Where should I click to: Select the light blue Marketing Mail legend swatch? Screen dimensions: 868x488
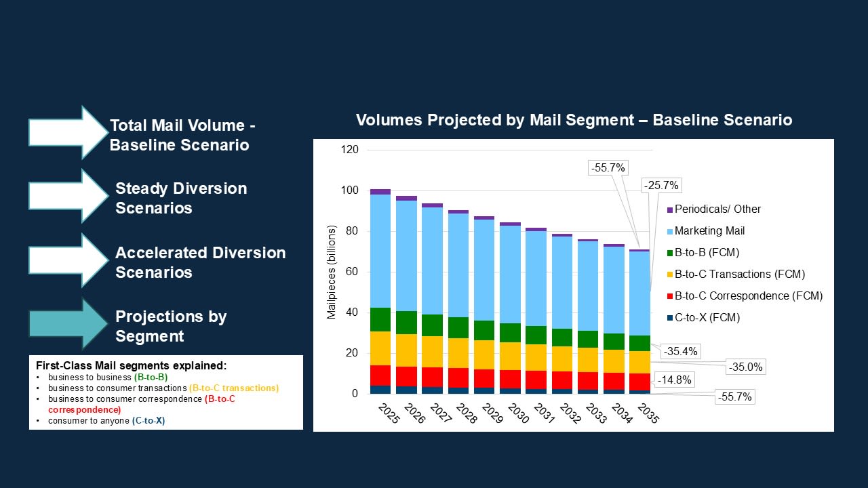click(669, 231)
